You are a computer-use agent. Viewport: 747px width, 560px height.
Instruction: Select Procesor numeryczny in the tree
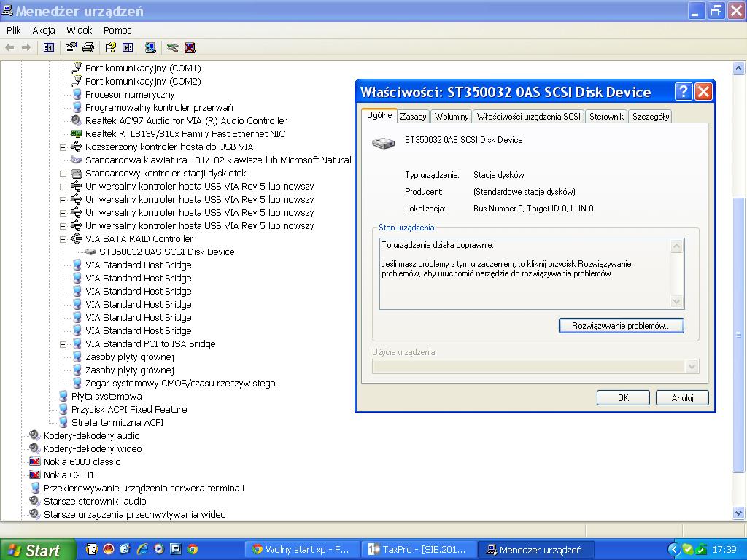pyautogui.click(x=130, y=94)
